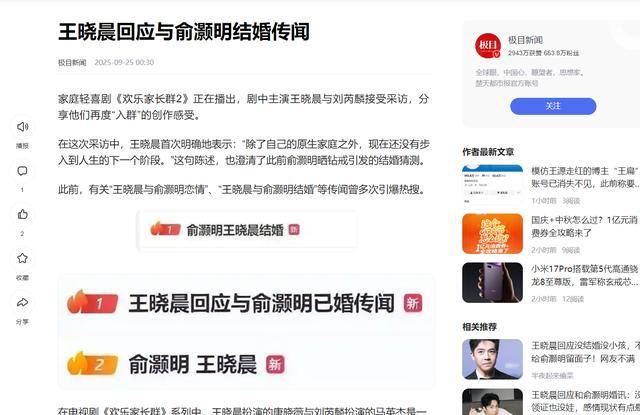
Task: Open article about 模仿王源走红的博主
Action: (x=585, y=177)
